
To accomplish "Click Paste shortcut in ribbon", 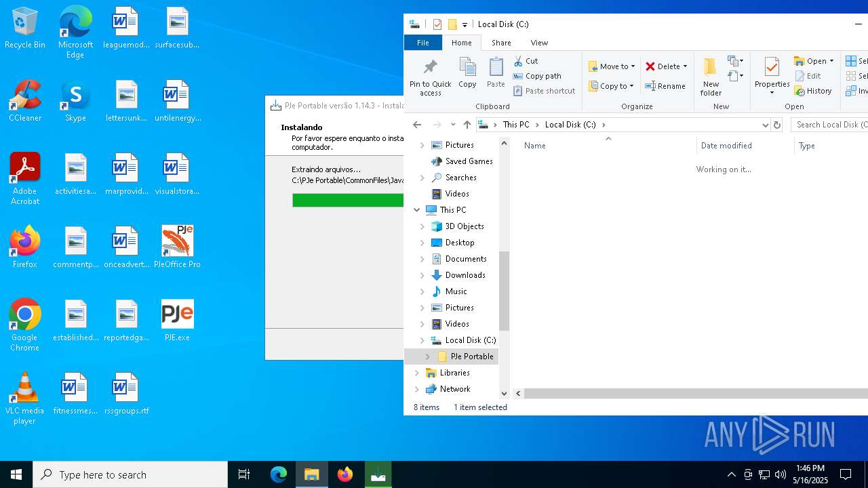I will click(544, 91).
